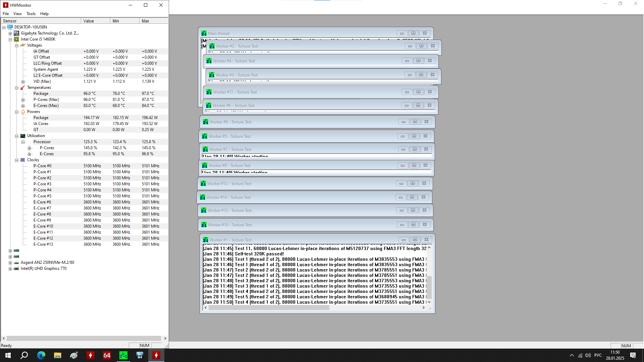Expand the P-Cores (Max) temperature row
Screen dimensions: 644x362
tap(23, 100)
